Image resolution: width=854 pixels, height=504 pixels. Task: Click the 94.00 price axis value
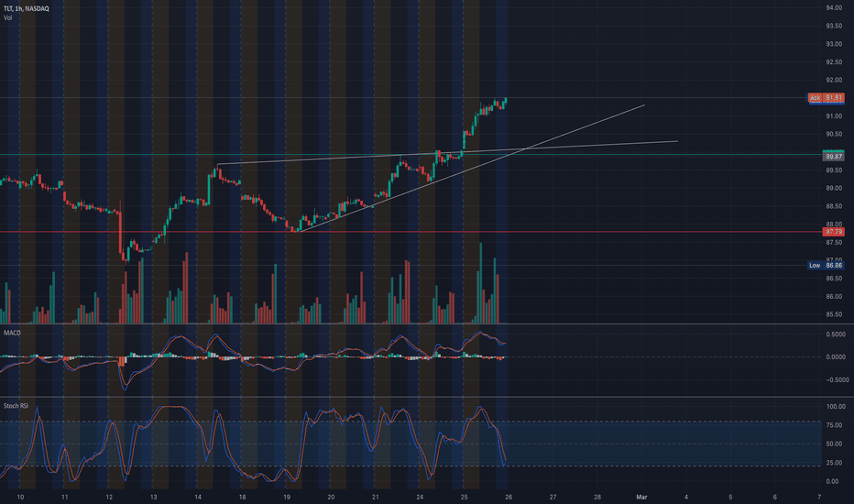click(x=834, y=7)
